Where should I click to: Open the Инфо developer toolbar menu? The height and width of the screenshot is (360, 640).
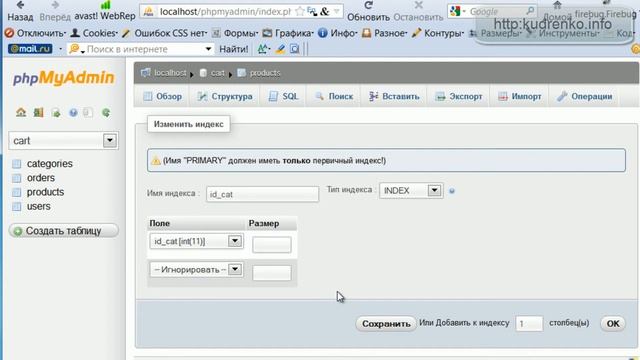click(338, 33)
